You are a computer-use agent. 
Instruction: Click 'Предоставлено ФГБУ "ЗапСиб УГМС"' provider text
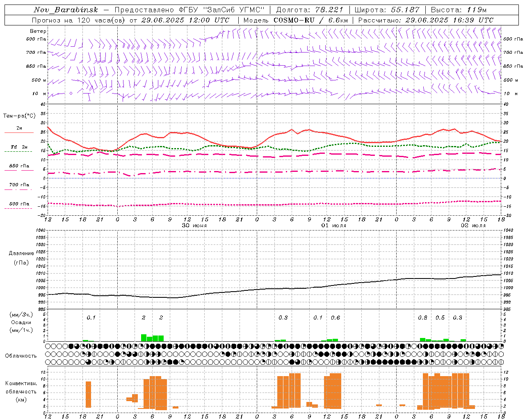coord(189,10)
